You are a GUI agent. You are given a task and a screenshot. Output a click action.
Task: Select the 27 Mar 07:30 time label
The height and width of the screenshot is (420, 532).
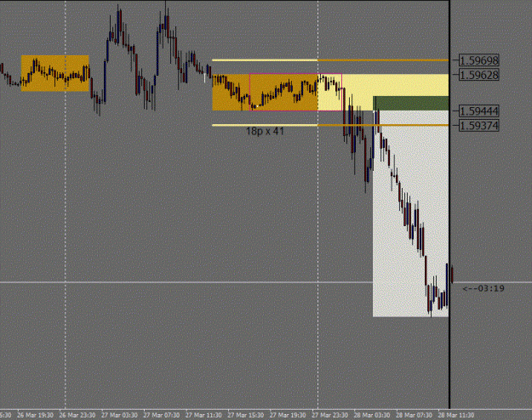(x=162, y=415)
